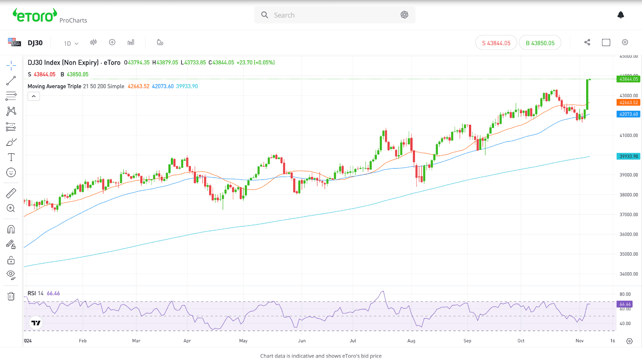Select the trend line drawing tool
Image resolution: width=642 pixels, height=364 pixels.
pyautogui.click(x=11, y=81)
